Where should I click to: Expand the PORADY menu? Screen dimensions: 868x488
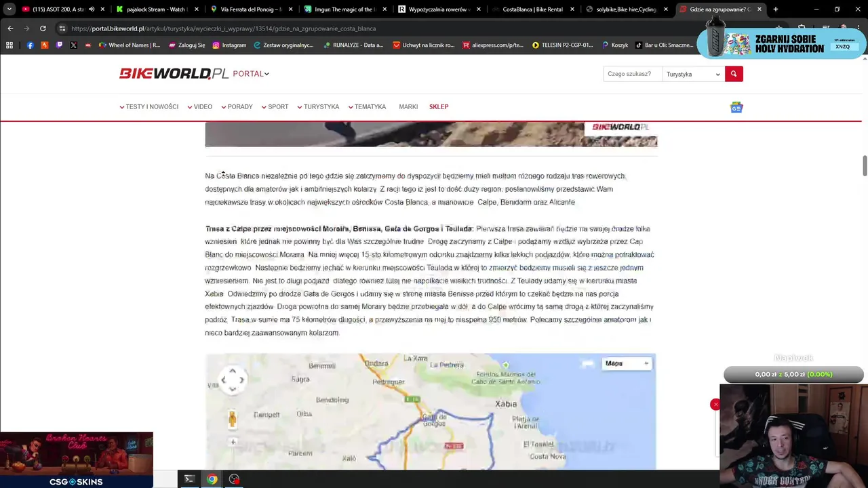click(237, 106)
